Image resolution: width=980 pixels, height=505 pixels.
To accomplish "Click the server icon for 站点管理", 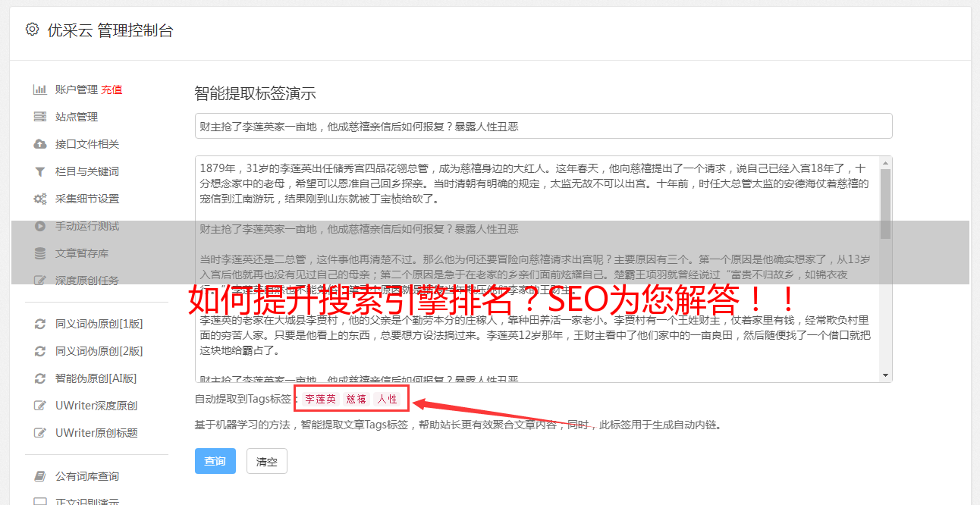I will [x=40, y=117].
